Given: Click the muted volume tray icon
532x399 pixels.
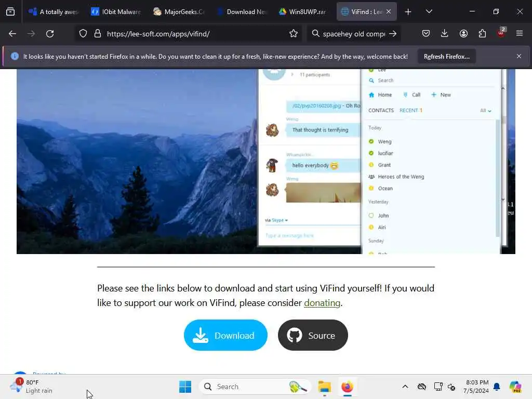Looking at the screenshot, I should [451, 387].
